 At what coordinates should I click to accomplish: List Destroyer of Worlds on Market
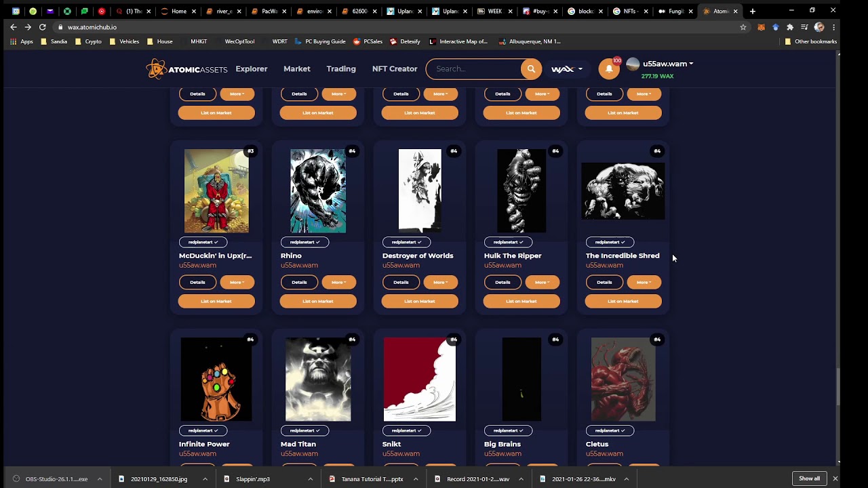(420, 301)
